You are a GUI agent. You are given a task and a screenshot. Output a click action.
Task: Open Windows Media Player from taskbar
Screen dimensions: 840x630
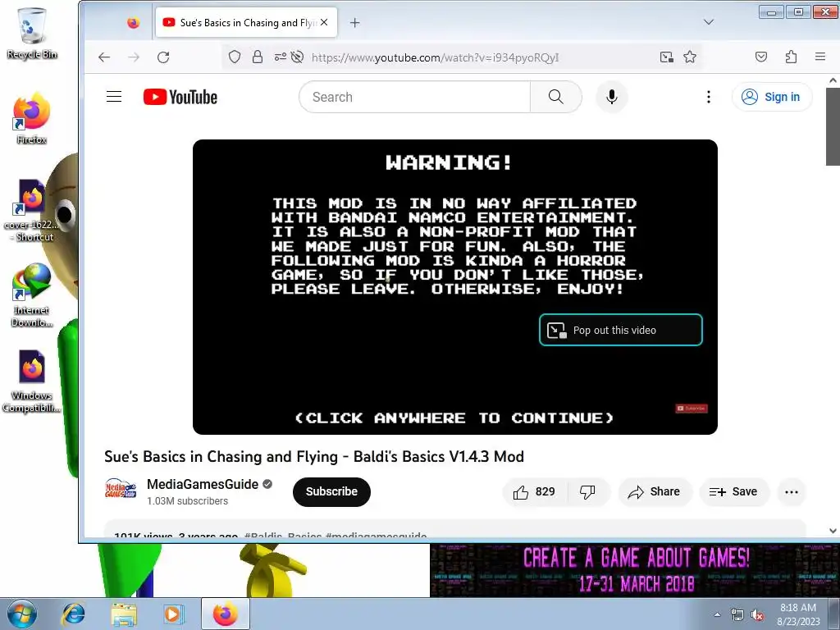click(x=173, y=614)
